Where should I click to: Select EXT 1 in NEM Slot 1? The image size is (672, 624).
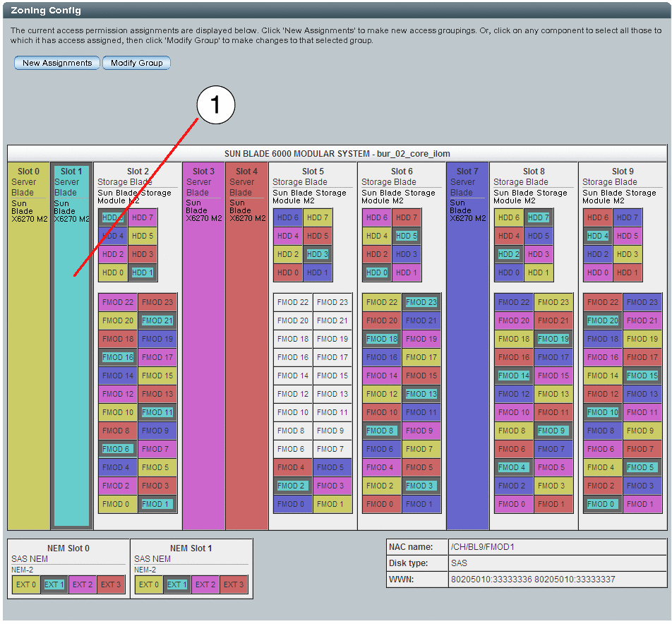point(177,584)
